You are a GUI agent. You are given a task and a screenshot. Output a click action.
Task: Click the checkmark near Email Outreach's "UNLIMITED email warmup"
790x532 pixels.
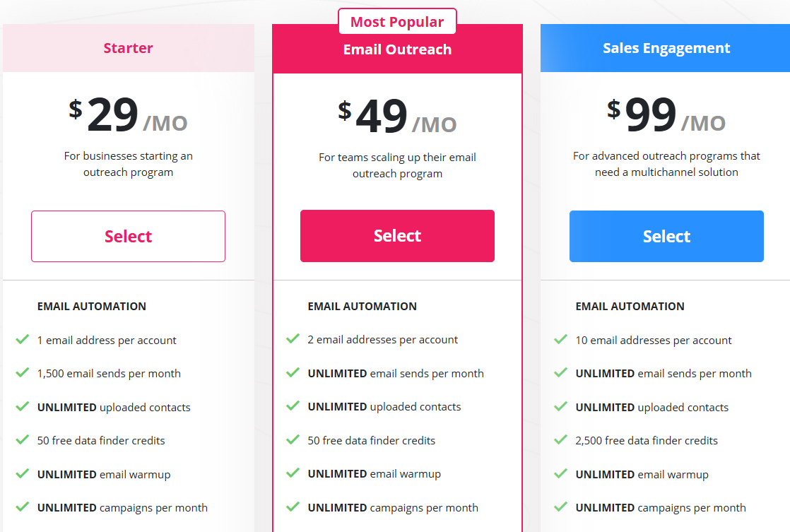293,474
